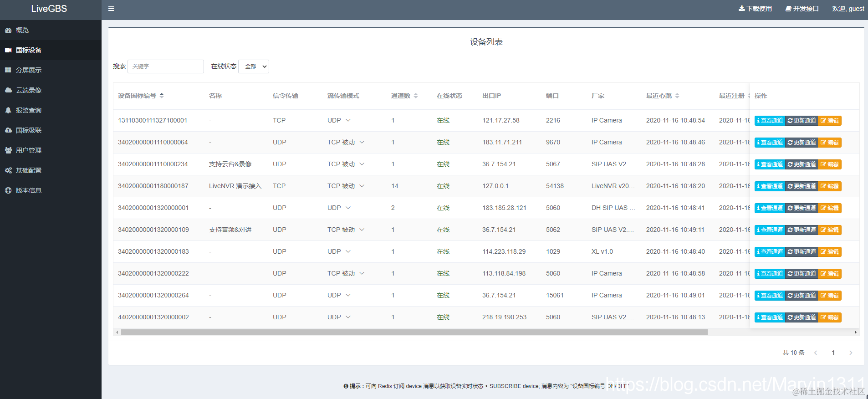Click the 下载使用 download link
This screenshot has height=399, width=868.
coord(755,9)
